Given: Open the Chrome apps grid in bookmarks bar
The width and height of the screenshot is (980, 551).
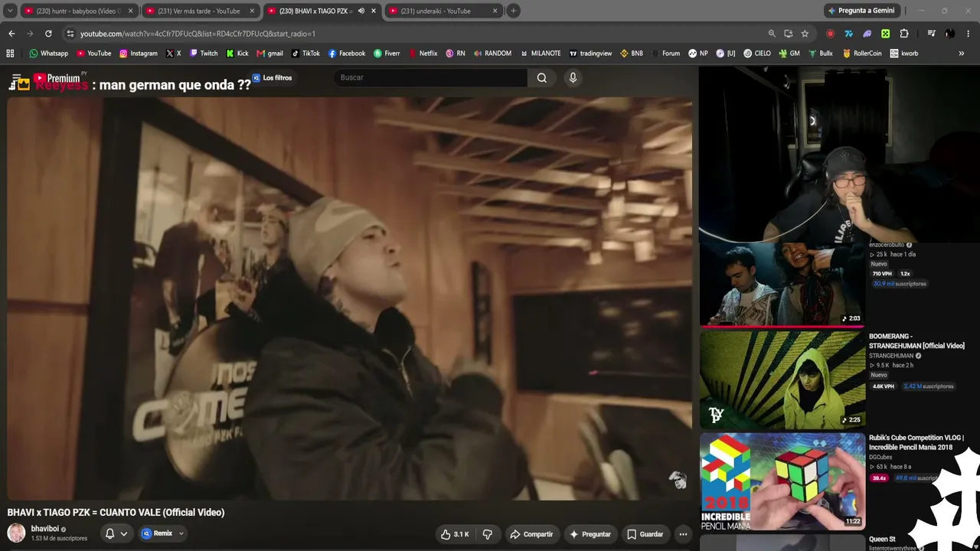Looking at the screenshot, I should coord(10,54).
